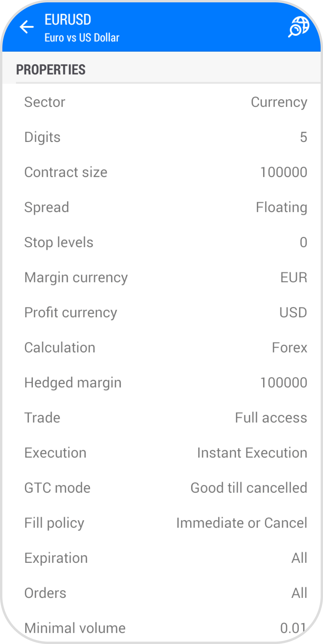Tap the Digits property row

(x=161, y=137)
